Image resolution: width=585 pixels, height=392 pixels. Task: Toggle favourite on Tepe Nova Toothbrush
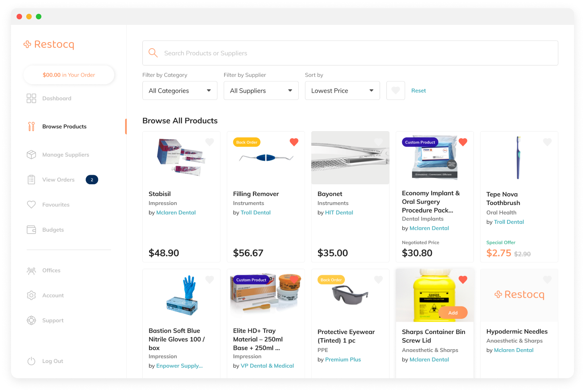pos(547,142)
